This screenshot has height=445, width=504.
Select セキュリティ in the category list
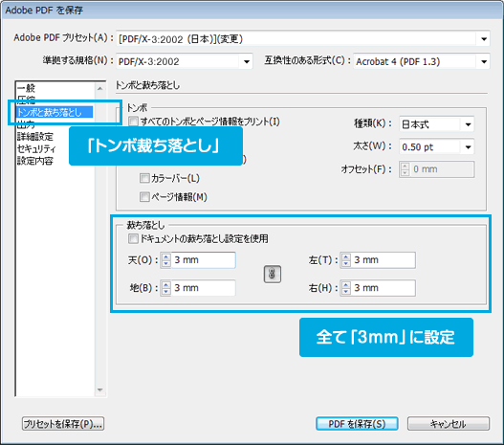coord(36,148)
